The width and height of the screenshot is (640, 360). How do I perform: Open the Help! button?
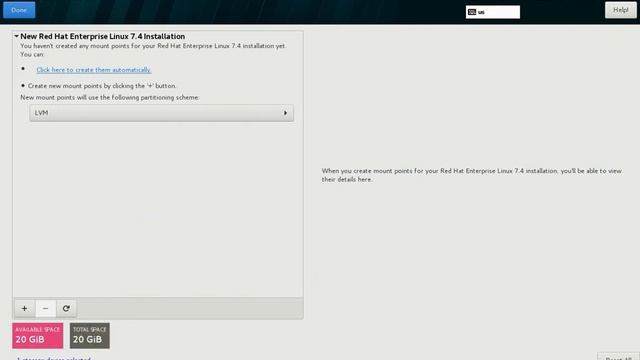[x=620, y=10]
